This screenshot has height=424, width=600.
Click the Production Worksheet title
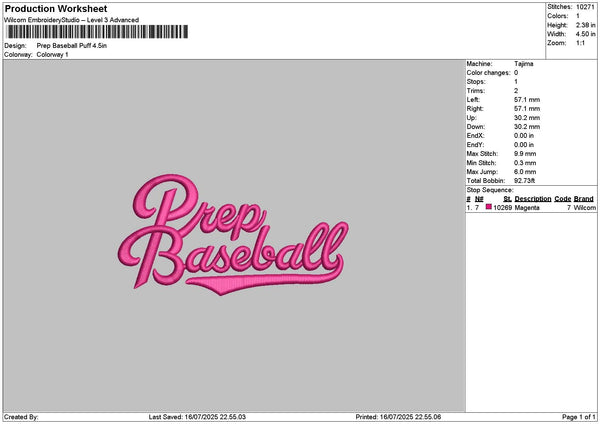[56, 9]
